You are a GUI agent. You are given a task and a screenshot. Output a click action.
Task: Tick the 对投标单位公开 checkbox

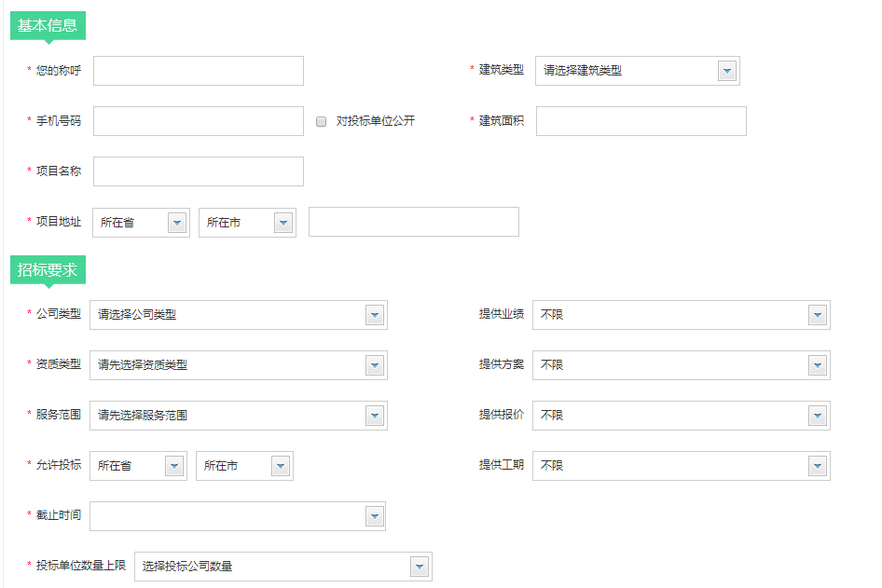[x=322, y=121]
